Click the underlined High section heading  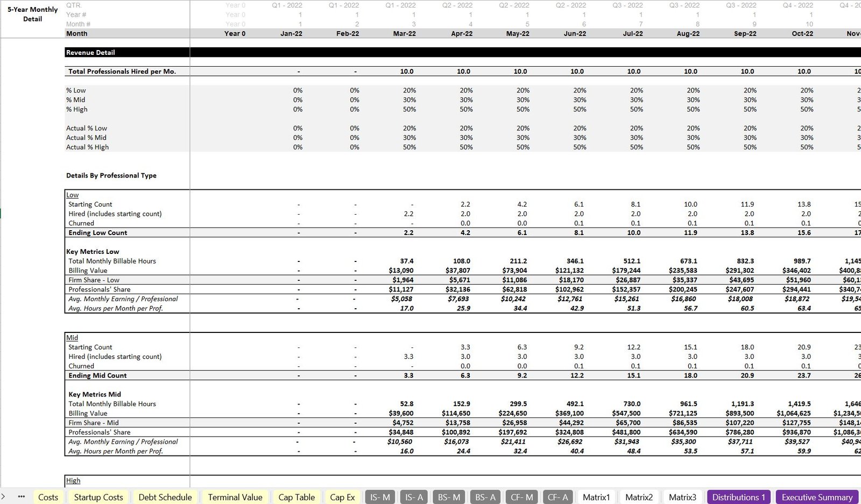(x=73, y=480)
